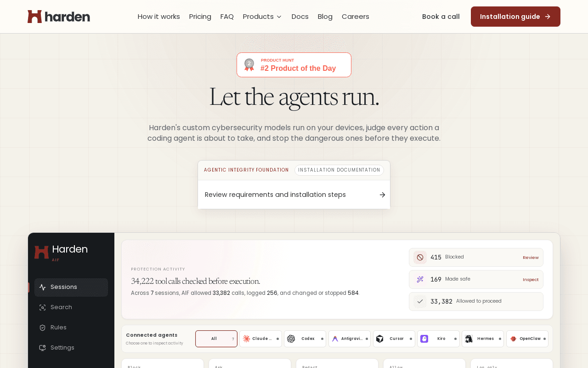Select the OpenClaw agent red icon
Viewport: 588px width, 368px height.
tap(513, 339)
